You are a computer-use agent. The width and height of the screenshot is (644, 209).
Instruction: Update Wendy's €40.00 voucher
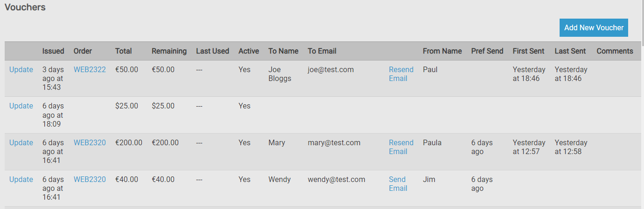[x=21, y=179]
